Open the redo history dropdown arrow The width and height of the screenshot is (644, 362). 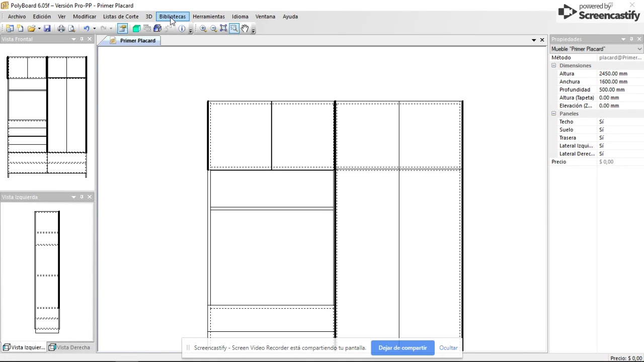111,29
